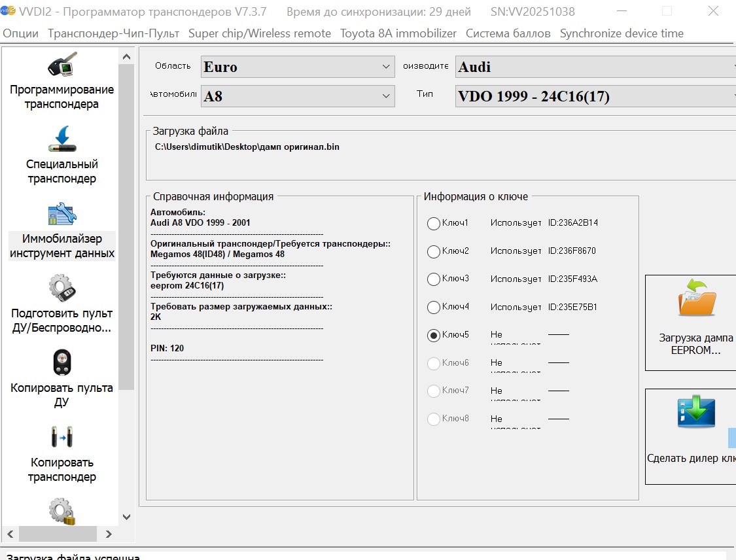Click the sidebar vertical scrollbar down arrow
736x560 pixels.
click(x=127, y=517)
